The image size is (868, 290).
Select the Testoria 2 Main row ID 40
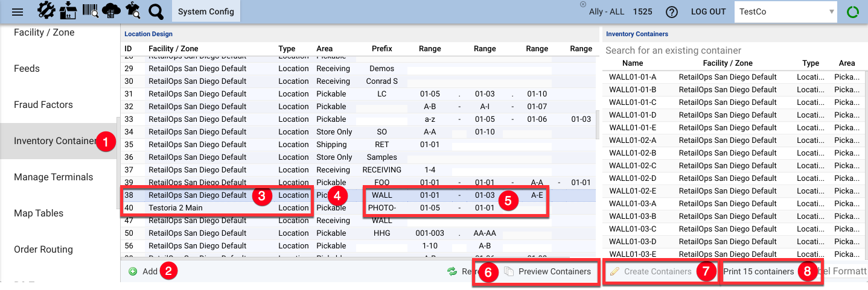(176, 208)
